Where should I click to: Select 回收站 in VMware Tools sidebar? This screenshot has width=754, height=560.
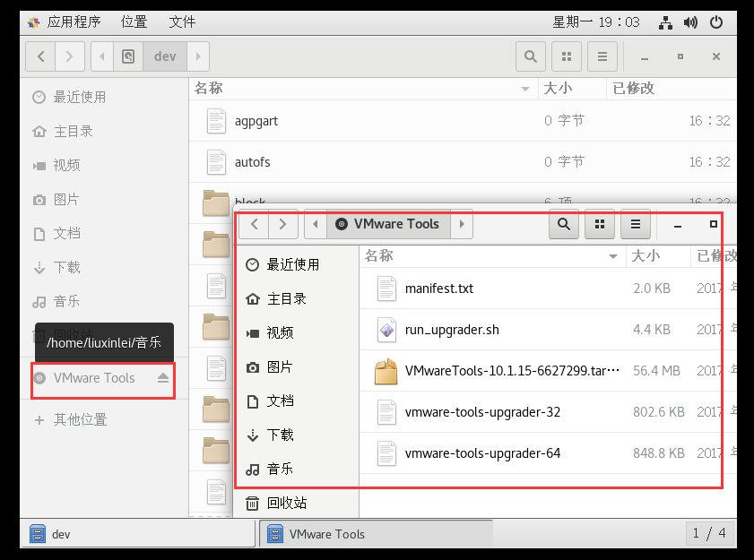[x=296, y=504]
